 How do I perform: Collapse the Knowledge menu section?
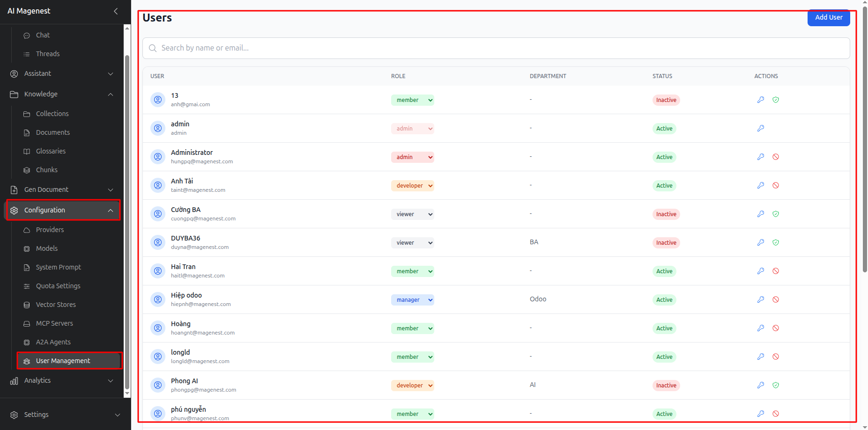62,94
